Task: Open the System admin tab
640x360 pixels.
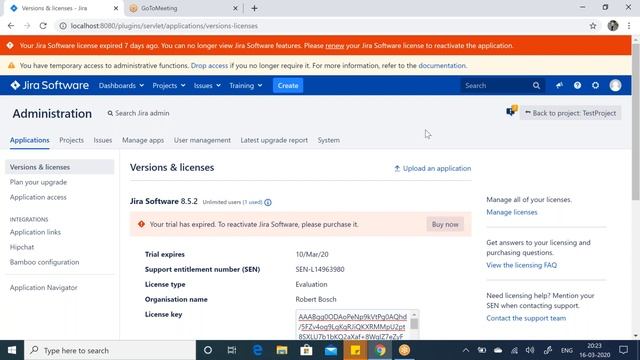Action: click(329, 140)
